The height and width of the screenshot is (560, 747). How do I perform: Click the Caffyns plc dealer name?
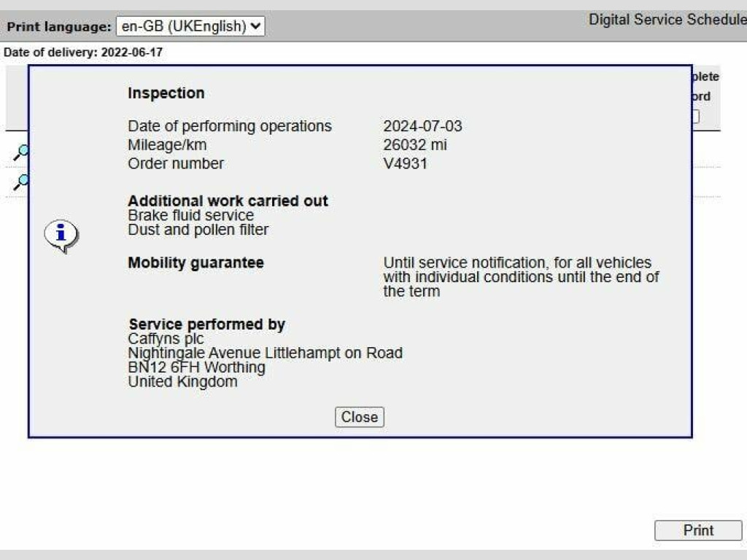[x=166, y=339]
